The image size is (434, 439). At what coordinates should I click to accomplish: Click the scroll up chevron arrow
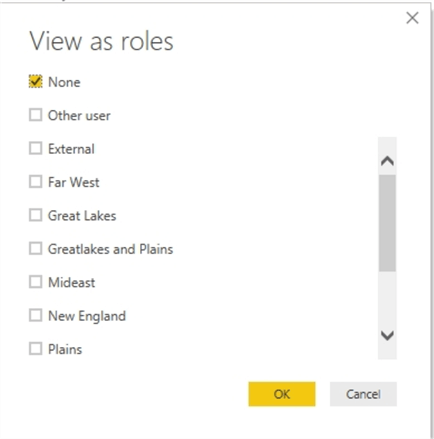(x=387, y=161)
